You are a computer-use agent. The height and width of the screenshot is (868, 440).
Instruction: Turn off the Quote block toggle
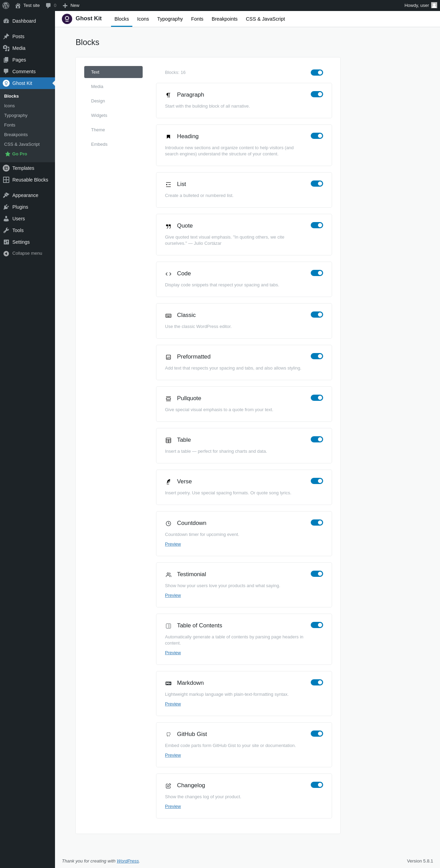pyautogui.click(x=317, y=225)
